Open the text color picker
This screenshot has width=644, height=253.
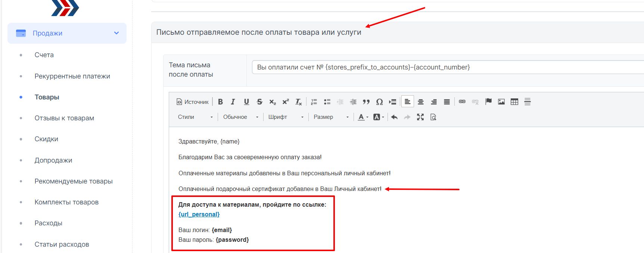coord(363,117)
